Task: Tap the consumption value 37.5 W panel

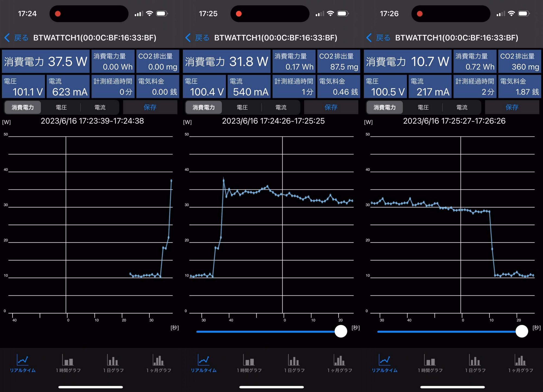Action: pyautogui.click(x=46, y=61)
